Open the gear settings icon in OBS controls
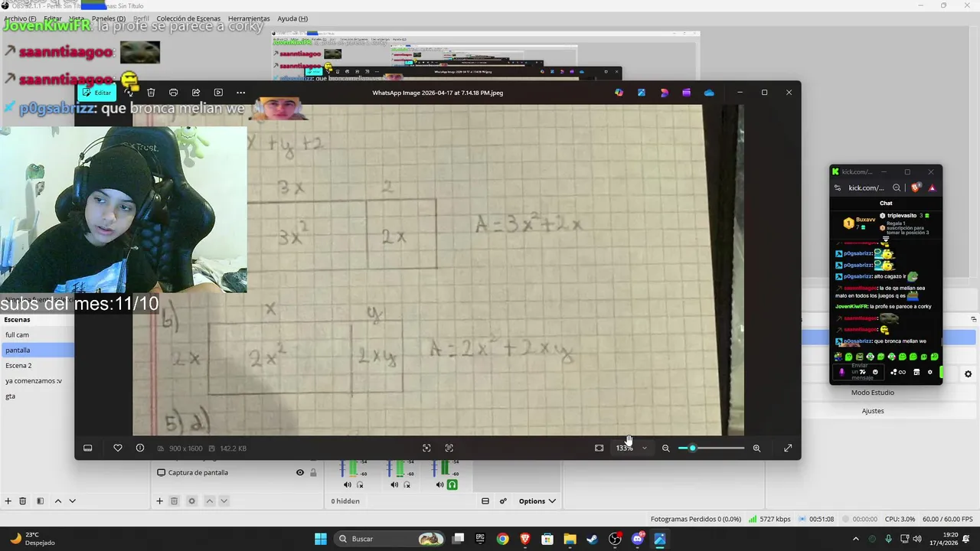This screenshot has height=551, width=980. pyautogui.click(x=968, y=374)
